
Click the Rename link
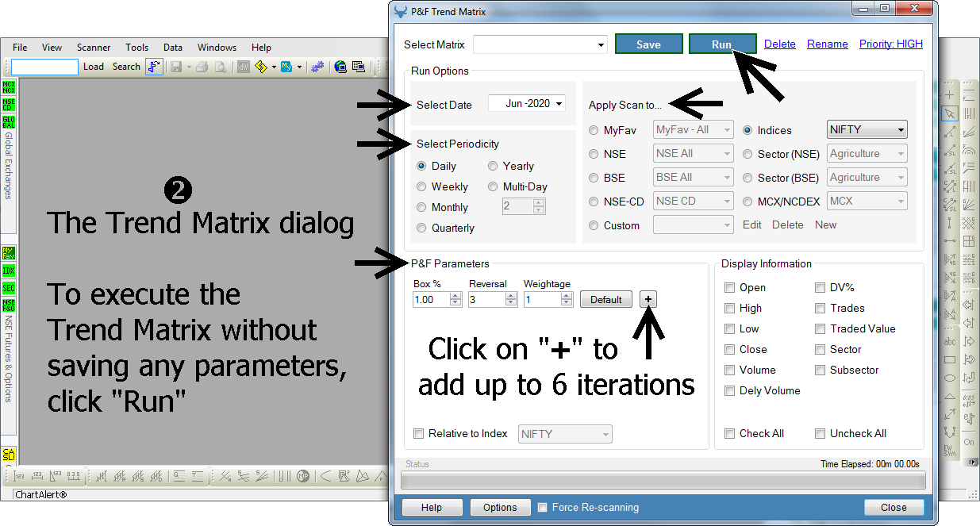pyautogui.click(x=828, y=44)
